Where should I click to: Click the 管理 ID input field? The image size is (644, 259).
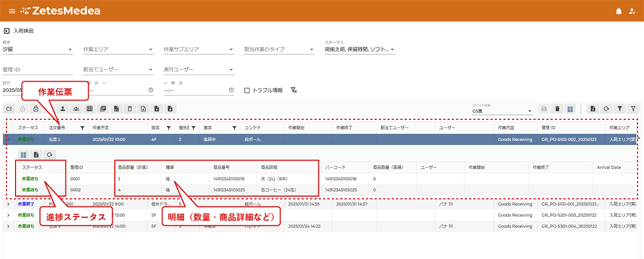(x=38, y=70)
